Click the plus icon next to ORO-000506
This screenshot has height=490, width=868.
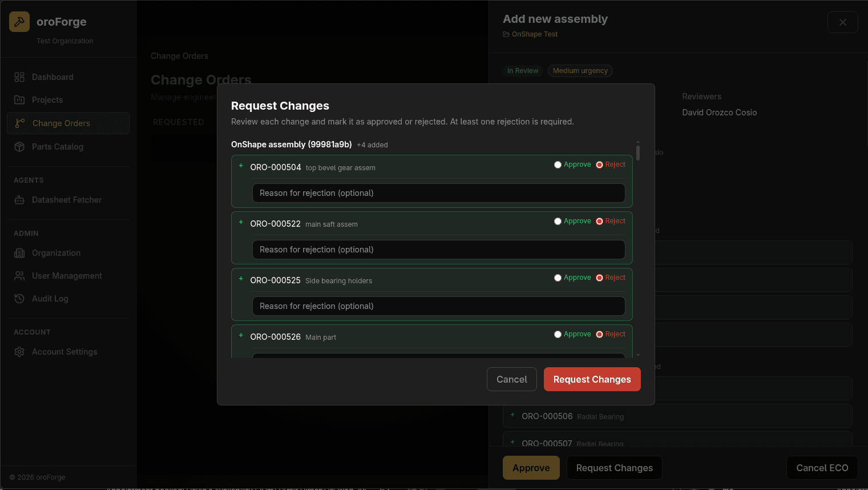coord(512,415)
